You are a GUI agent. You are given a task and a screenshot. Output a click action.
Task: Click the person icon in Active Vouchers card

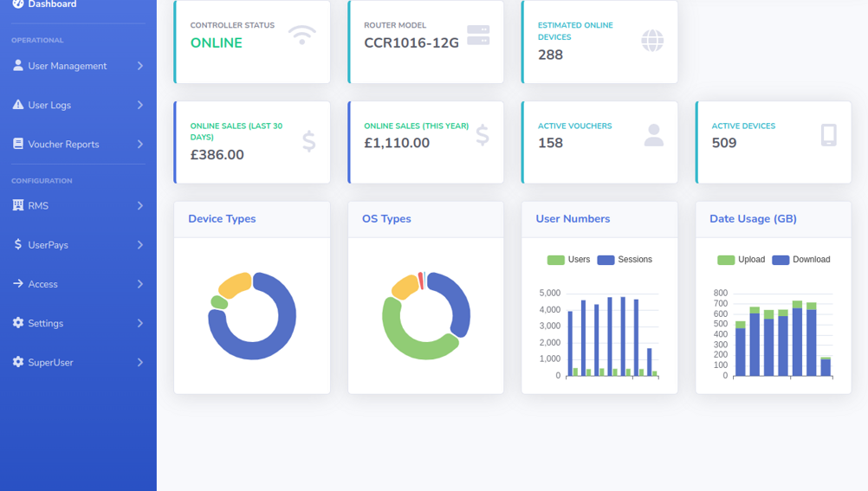click(654, 135)
